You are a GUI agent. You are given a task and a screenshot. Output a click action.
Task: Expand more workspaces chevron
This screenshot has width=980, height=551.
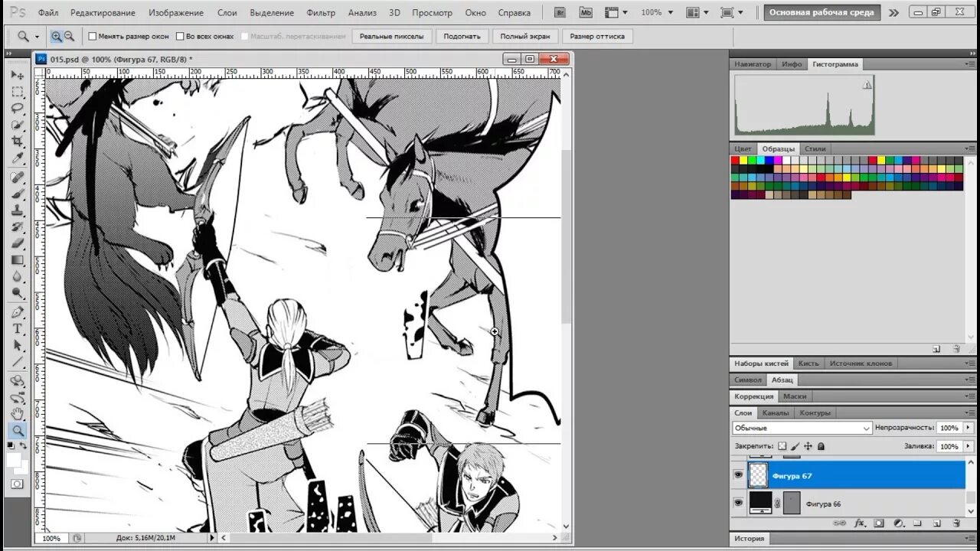pyautogui.click(x=893, y=12)
